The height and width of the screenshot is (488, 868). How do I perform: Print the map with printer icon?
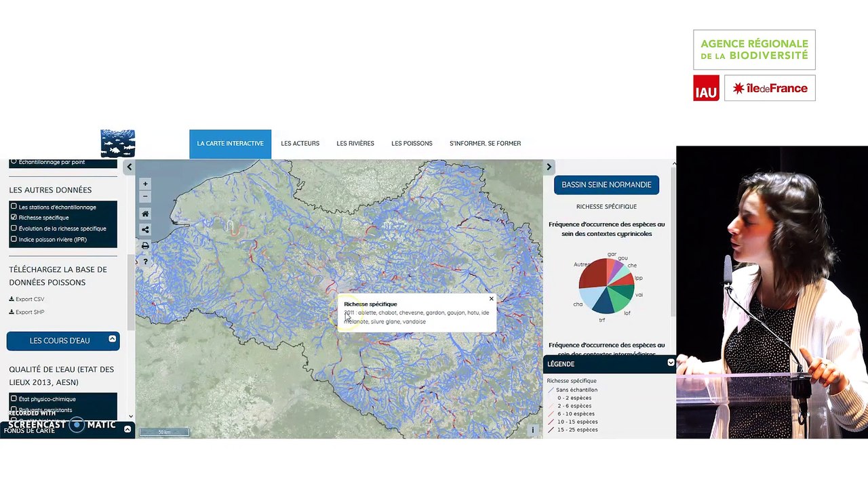coord(145,246)
